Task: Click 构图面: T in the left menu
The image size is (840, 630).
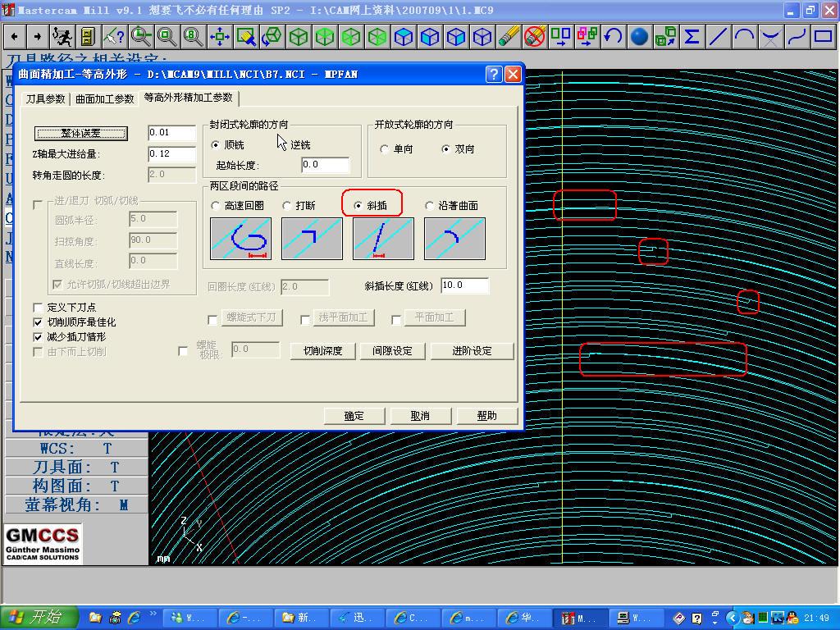Action: pos(76,486)
